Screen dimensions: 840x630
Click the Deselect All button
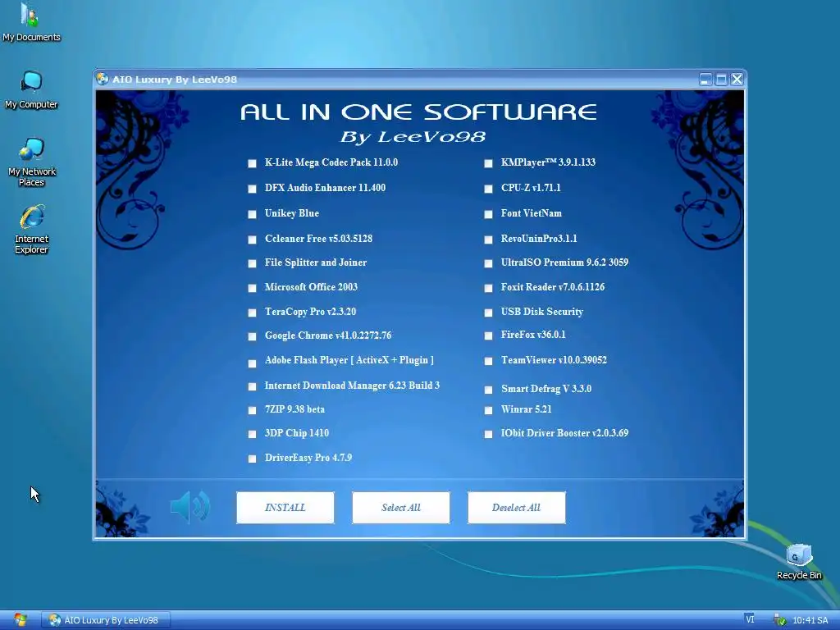[517, 507]
